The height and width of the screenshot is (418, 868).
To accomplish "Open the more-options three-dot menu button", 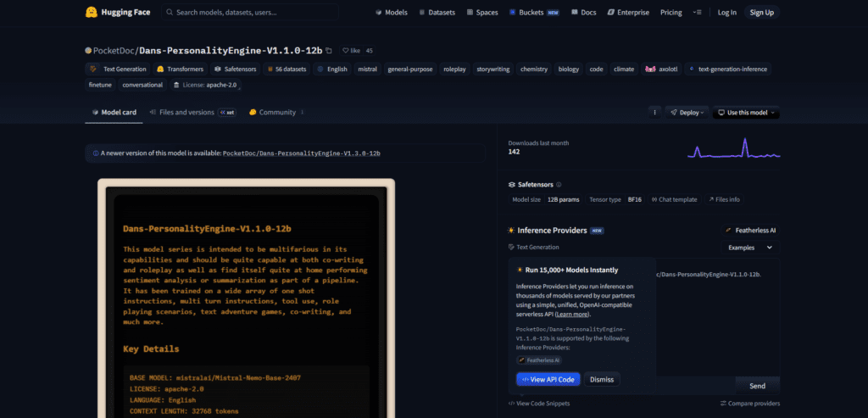I will coord(654,113).
